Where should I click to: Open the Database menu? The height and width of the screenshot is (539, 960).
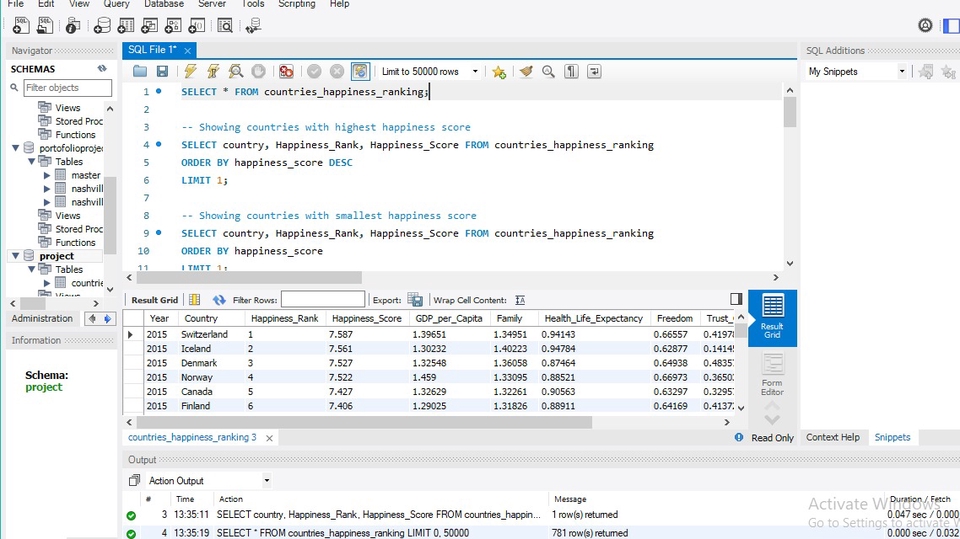click(x=164, y=4)
